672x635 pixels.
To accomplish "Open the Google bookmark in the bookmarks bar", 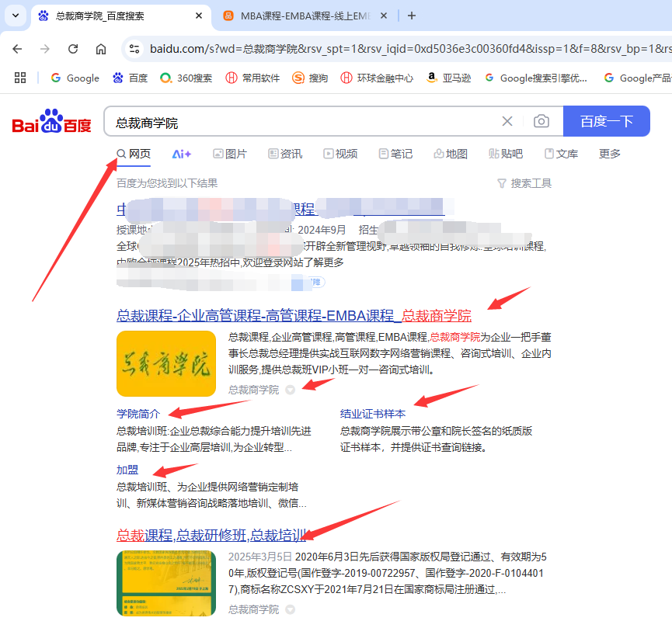I will coord(74,78).
